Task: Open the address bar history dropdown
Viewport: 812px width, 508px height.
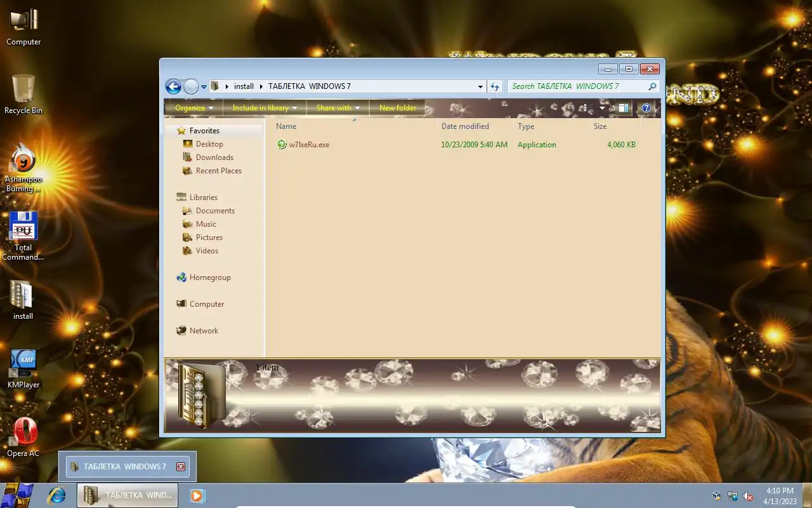Action: (480, 86)
